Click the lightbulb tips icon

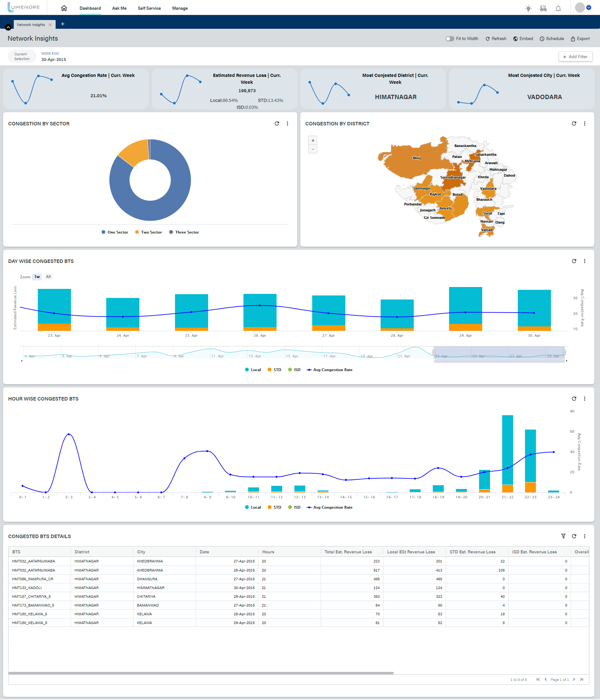(528, 8)
